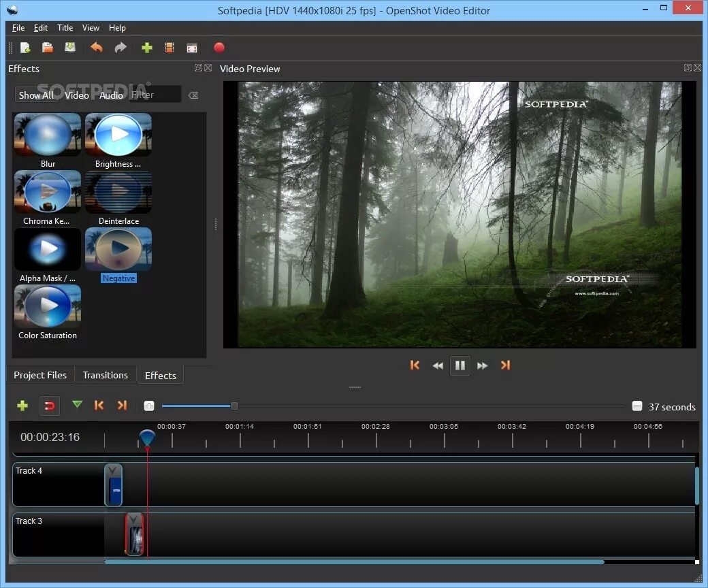Select the Deinterlace effect
The image size is (708, 588).
point(118,197)
